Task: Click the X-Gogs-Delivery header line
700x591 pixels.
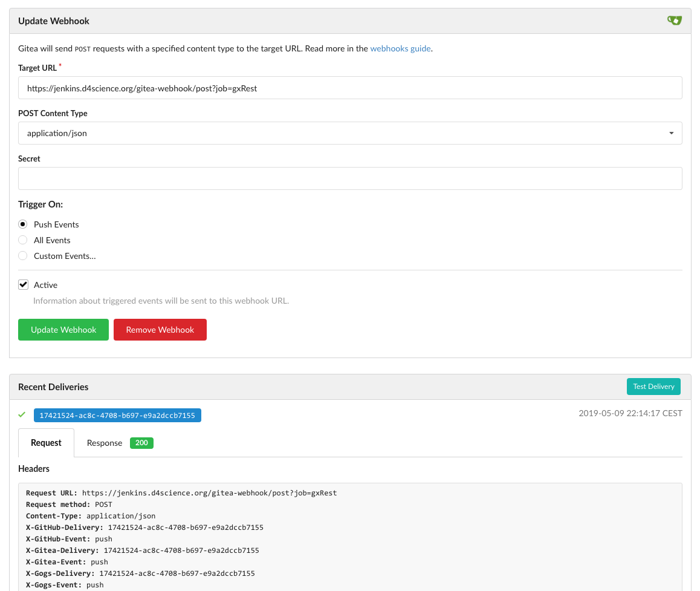Action: (x=140, y=573)
